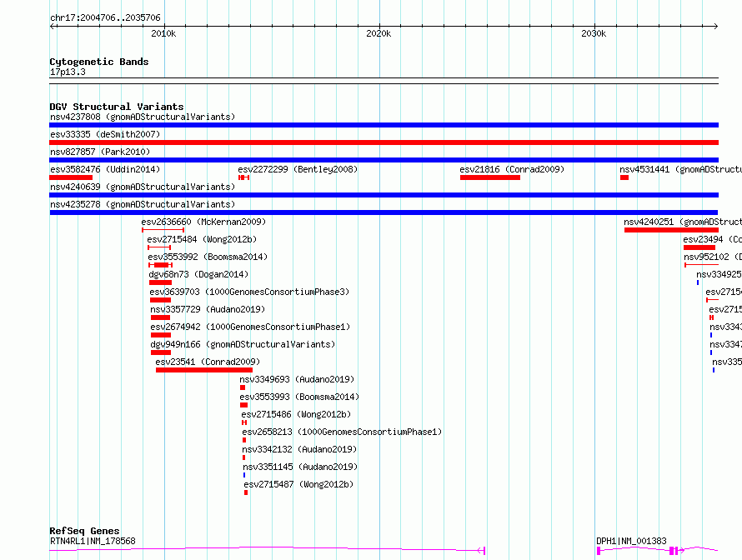Viewport: 742px width, 560px height.
Task: Click the esv23494 variant label
Action: click(712, 239)
